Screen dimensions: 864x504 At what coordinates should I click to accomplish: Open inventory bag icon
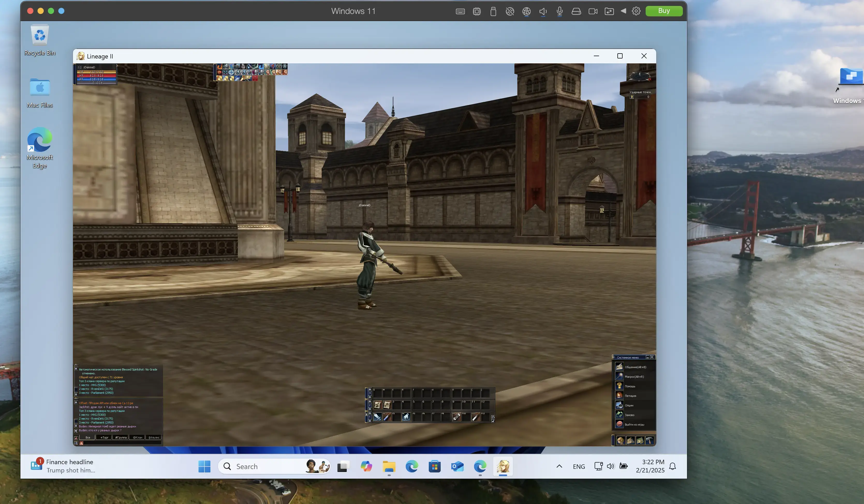(630, 440)
